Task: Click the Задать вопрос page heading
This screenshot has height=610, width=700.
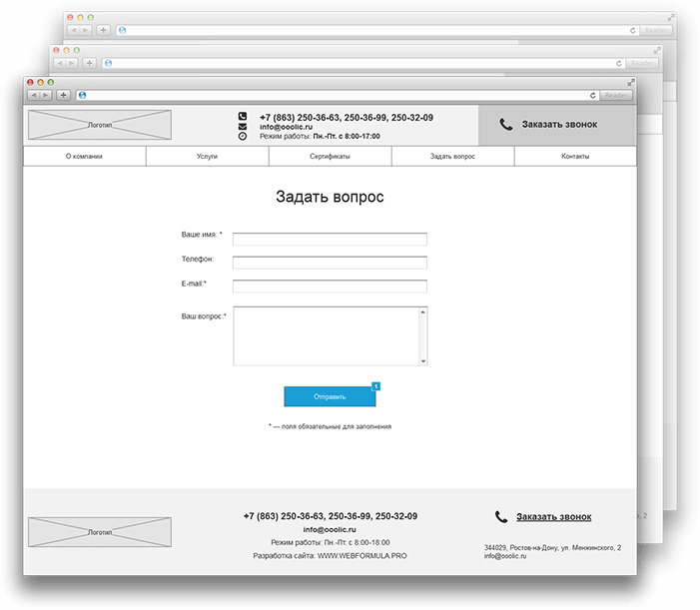Action: 330,197
